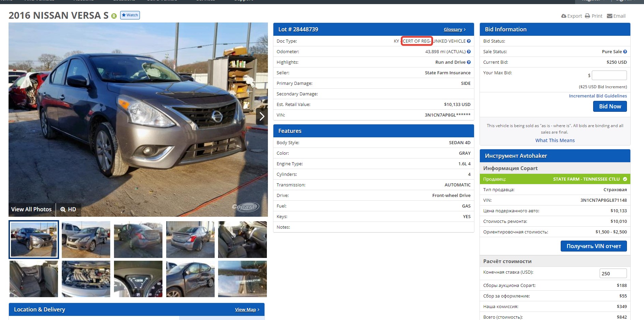Click the green R registered icon by title

pyautogui.click(x=114, y=16)
